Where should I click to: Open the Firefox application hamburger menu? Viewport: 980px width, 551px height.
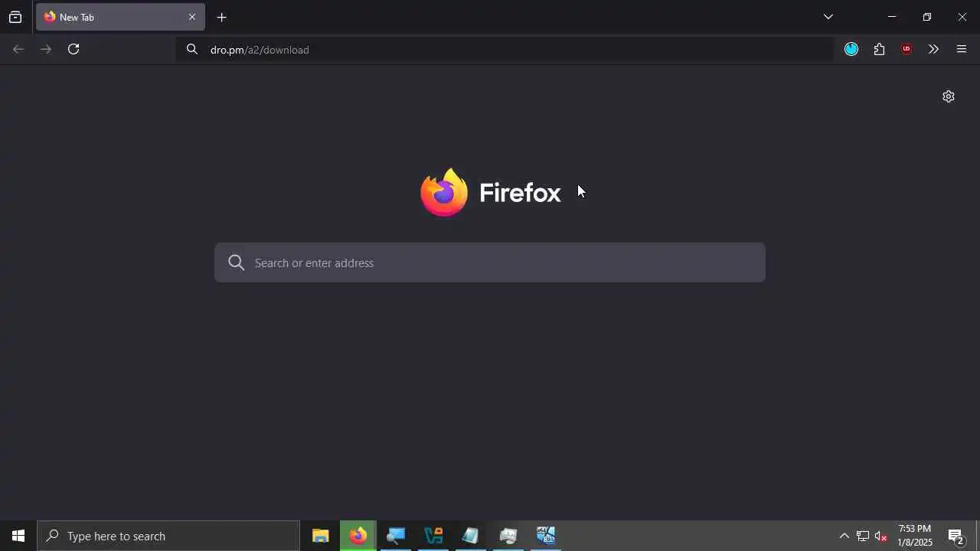click(962, 49)
